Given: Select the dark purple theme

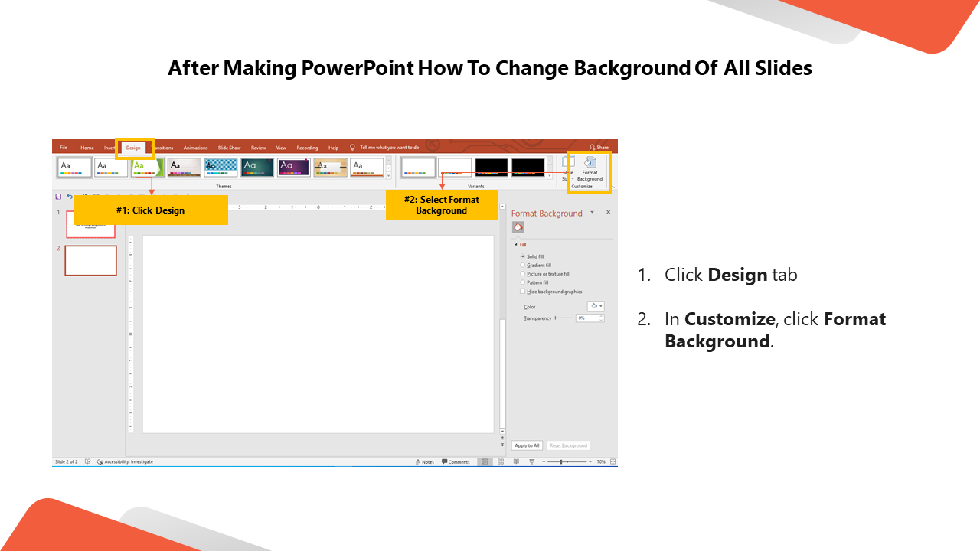Looking at the screenshot, I should pyautogui.click(x=294, y=167).
